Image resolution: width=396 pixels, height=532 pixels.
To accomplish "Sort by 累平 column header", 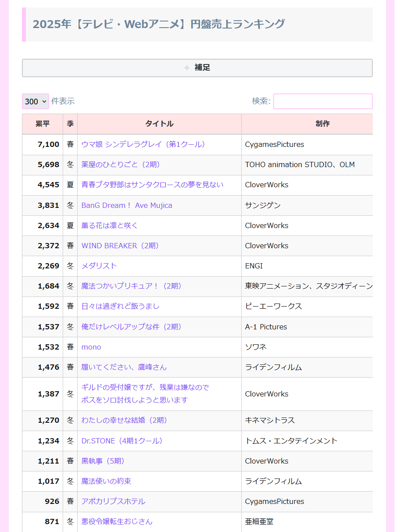I will point(43,124).
